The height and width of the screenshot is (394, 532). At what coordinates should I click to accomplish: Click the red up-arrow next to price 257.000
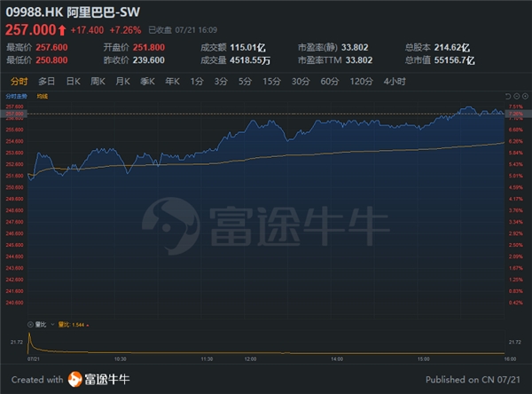62,30
